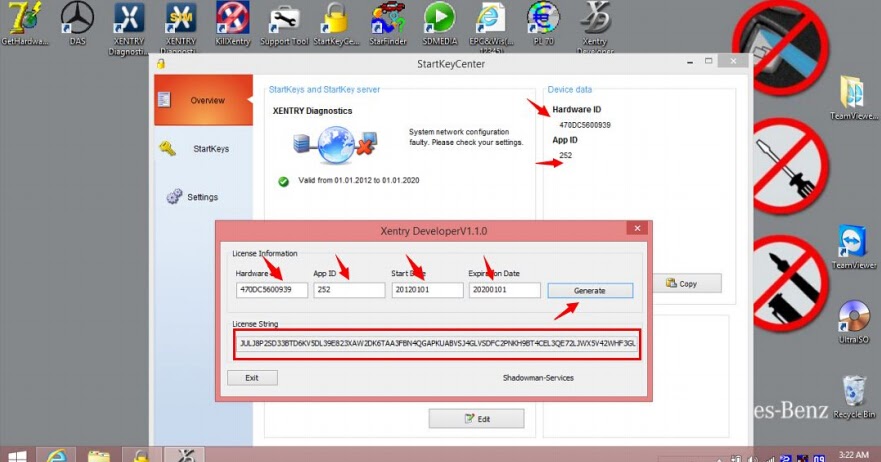This screenshot has width=881, height=462.
Task: Click the Valid from 01.01.2012 to 01.01.2020 text
Action: click(x=358, y=180)
